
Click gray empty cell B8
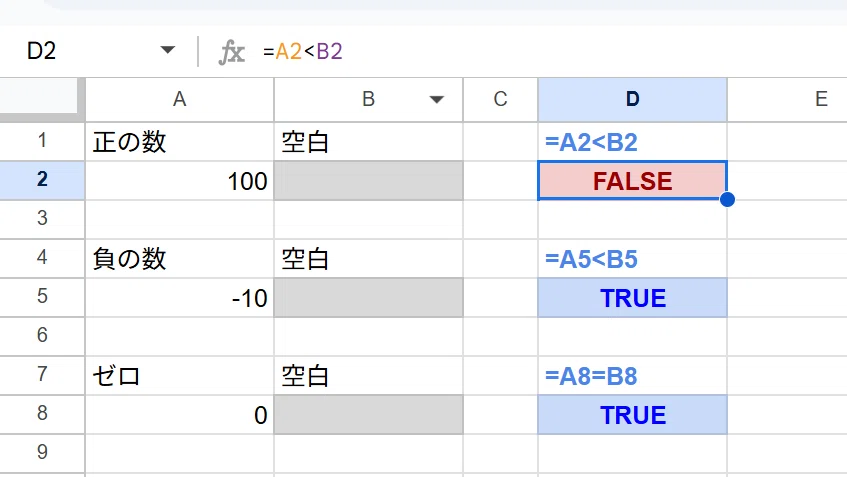(x=368, y=414)
